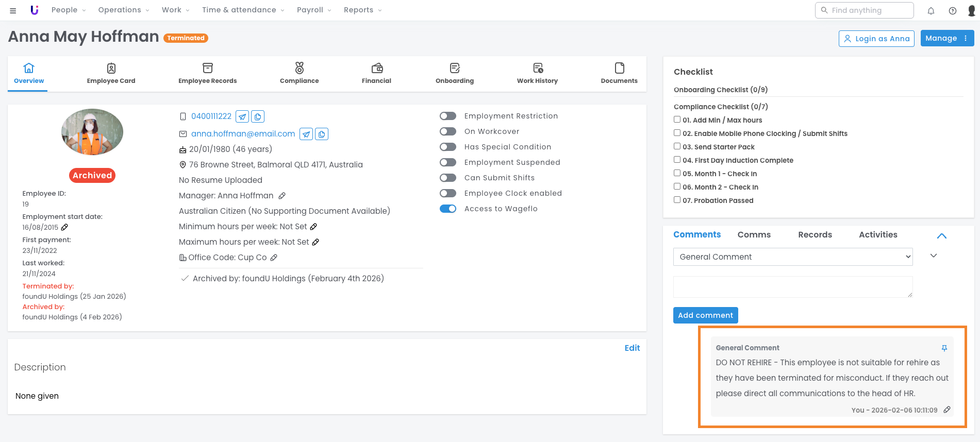Edit the Office Code pencil icon
This screenshot has height=442, width=980.
(274, 258)
